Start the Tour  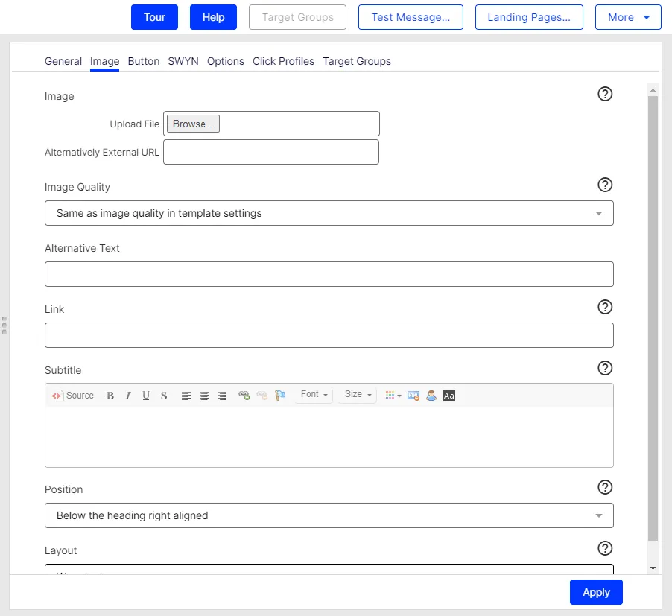[154, 17]
